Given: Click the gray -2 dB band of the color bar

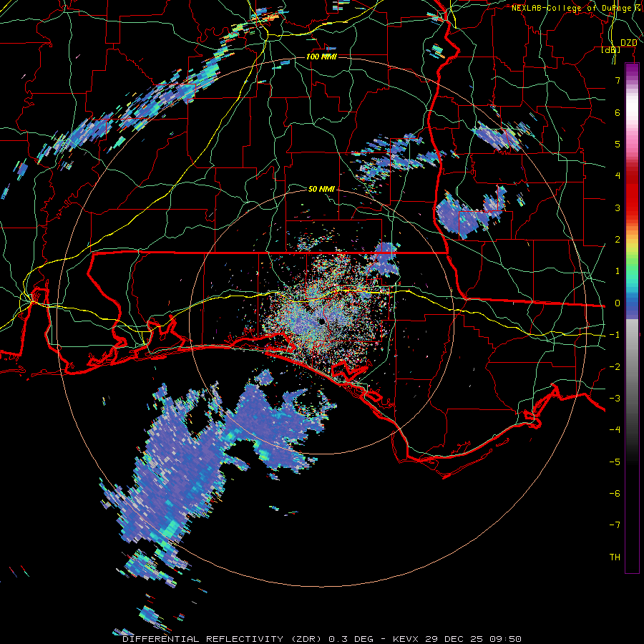Looking at the screenshot, I should point(632,367).
